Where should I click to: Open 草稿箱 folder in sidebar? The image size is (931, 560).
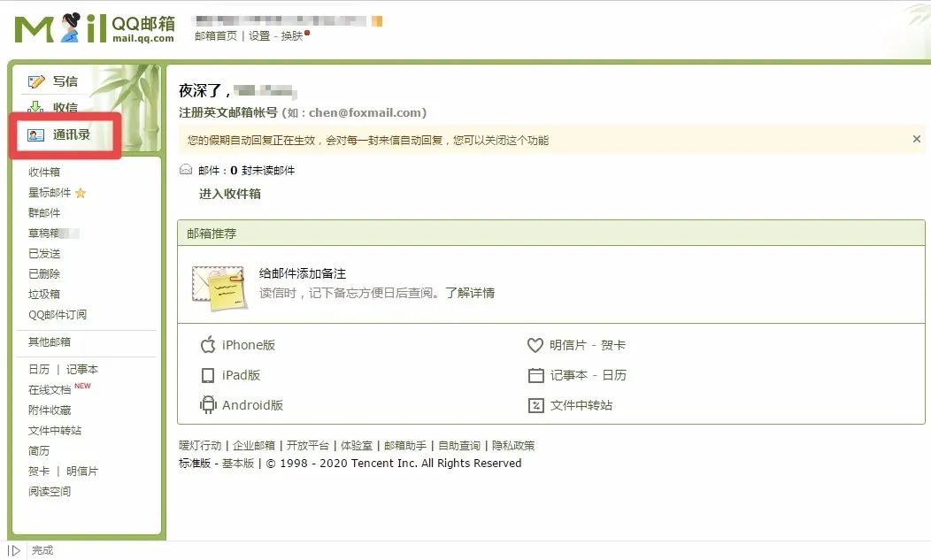[x=44, y=234]
